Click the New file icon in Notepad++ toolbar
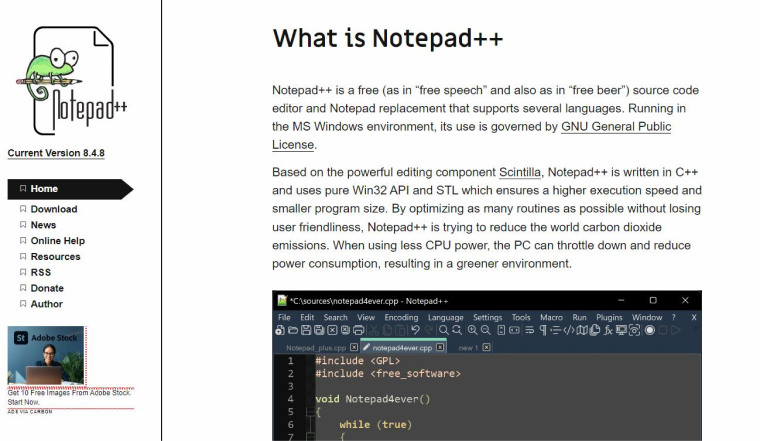This screenshot has height=441, width=760. click(x=280, y=331)
